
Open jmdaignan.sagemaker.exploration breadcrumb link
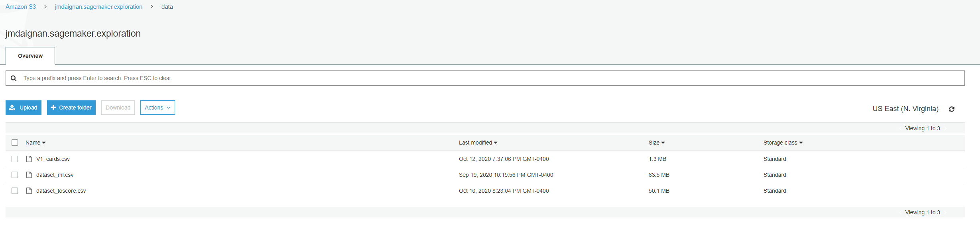(x=98, y=7)
